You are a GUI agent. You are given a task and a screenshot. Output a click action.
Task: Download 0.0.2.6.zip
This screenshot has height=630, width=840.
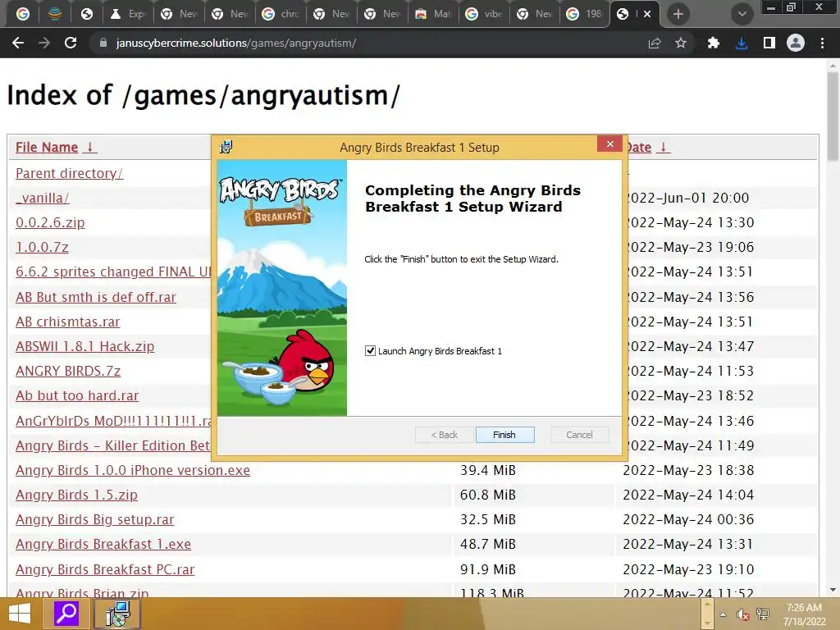pos(50,223)
